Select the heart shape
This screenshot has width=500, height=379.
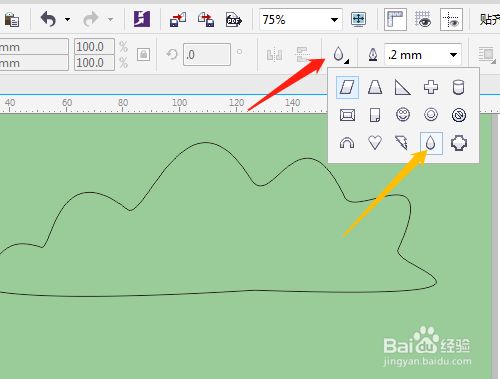(x=375, y=143)
